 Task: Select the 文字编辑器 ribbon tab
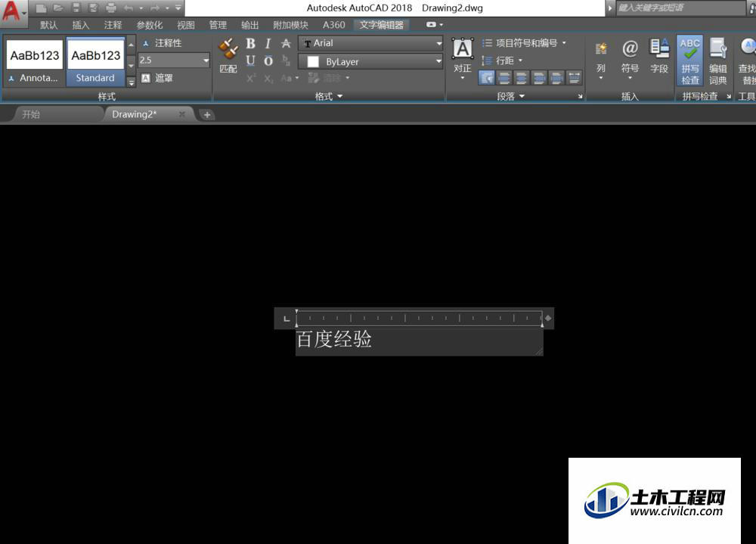tap(381, 25)
